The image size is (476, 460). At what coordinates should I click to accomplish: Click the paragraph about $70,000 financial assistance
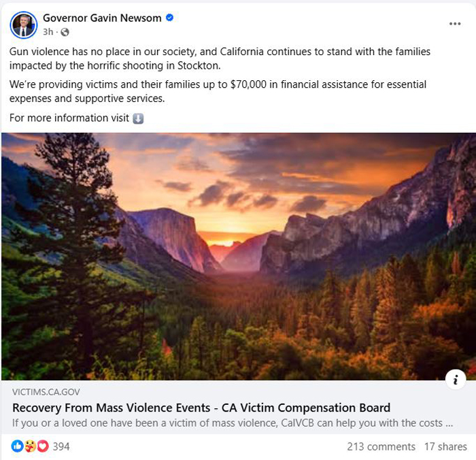pos(218,91)
